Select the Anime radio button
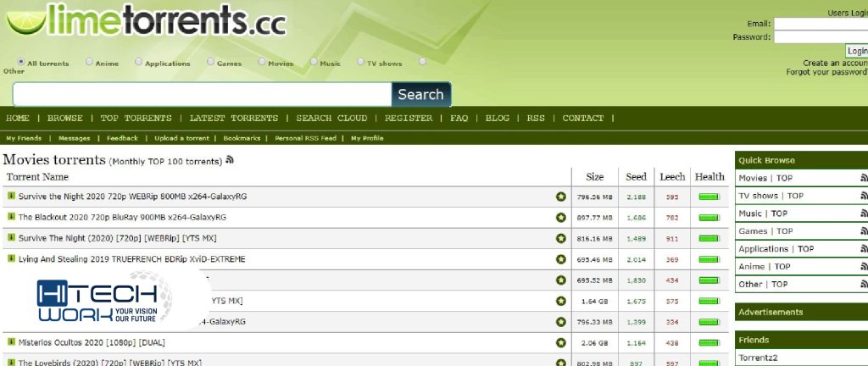Viewport: 868px width, 366px height. [89, 61]
